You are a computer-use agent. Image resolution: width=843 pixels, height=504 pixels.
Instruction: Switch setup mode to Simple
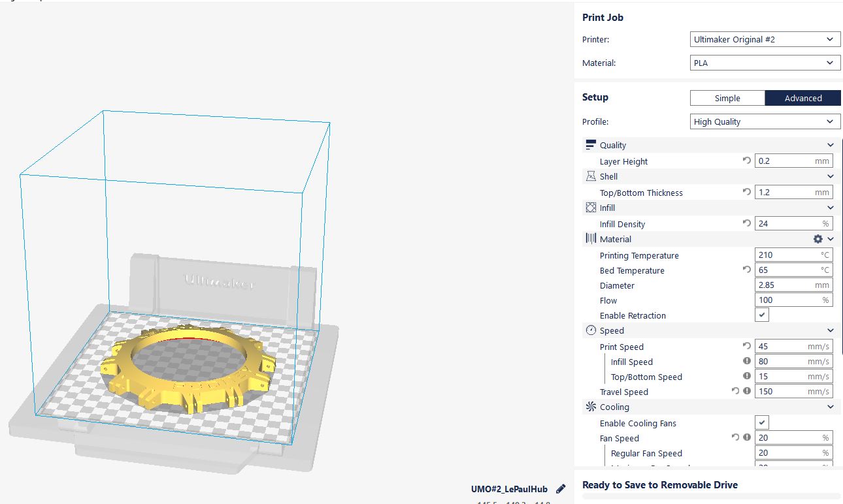tap(727, 98)
